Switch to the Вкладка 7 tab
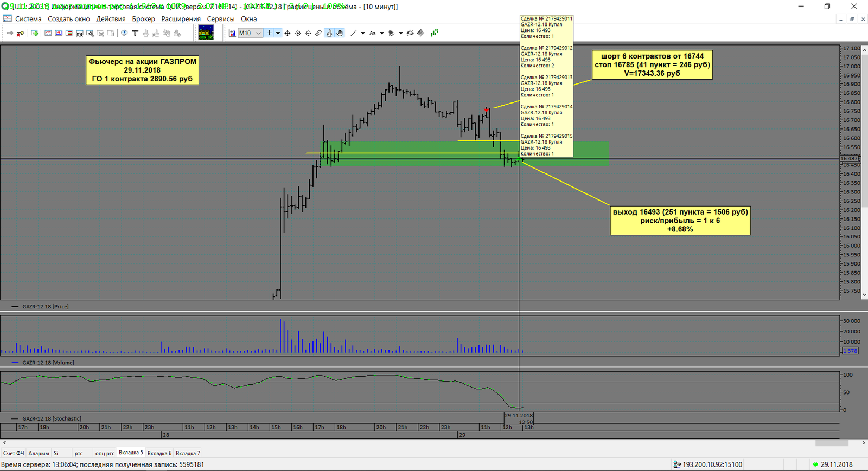Screen dimensions: 868x471 pos(188,453)
